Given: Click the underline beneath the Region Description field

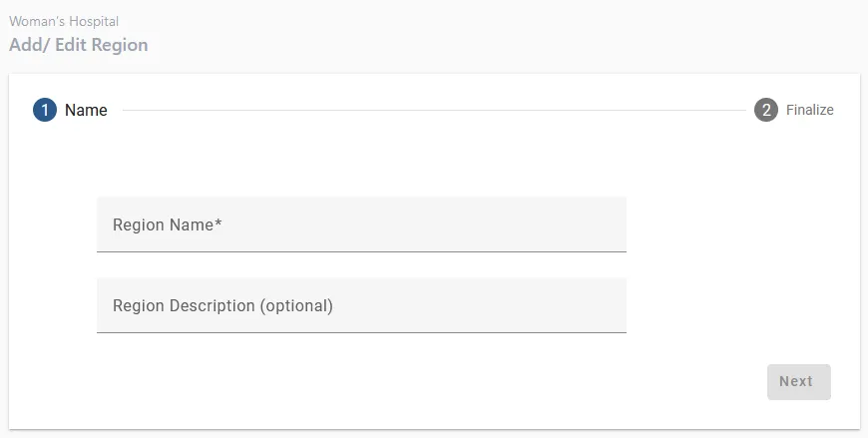Looking at the screenshot, I should [361, 332].
